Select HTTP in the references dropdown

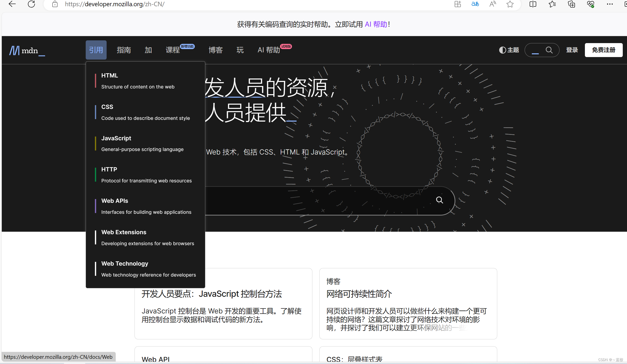145,175
